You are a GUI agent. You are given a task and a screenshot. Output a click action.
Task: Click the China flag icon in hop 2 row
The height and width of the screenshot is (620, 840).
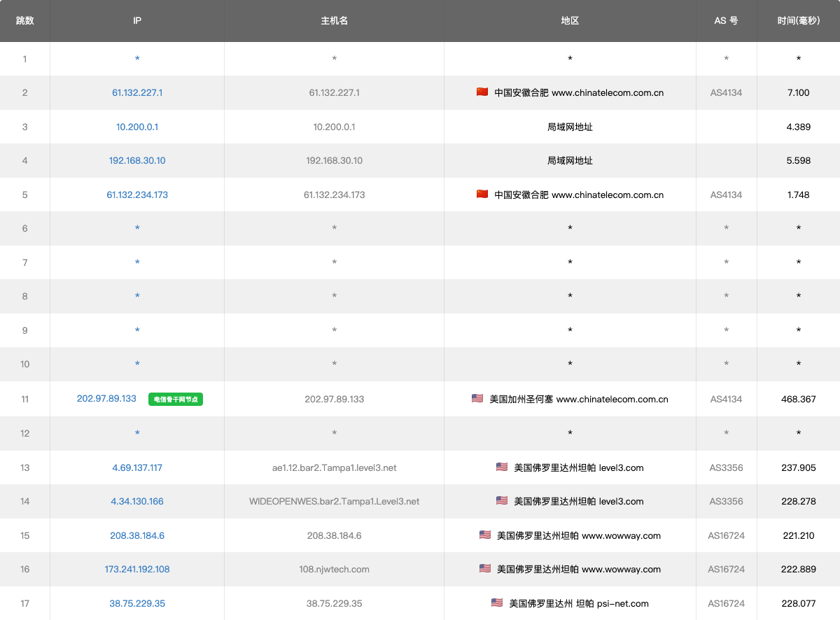pyautogui.click(x=482, y=92)
